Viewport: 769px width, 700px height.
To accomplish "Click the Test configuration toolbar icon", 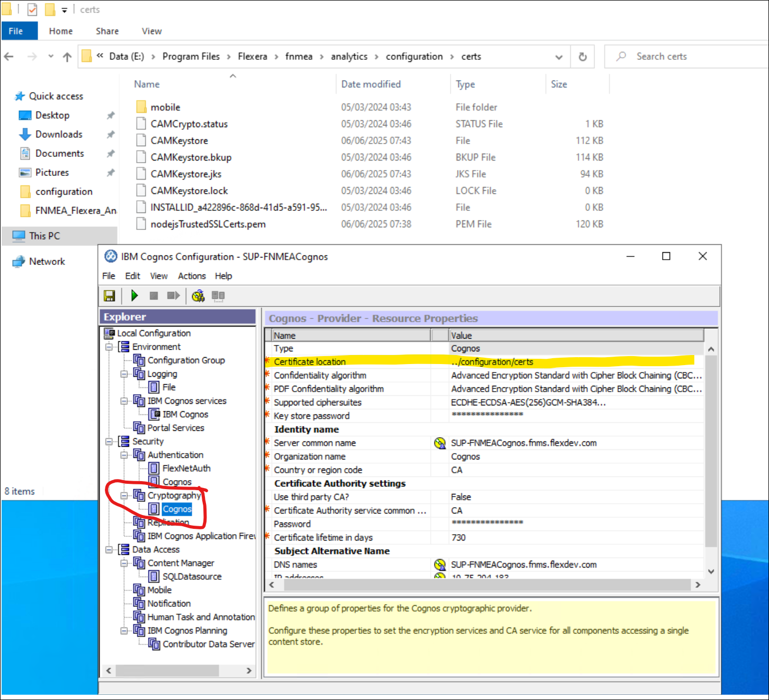I will (198, 296).
